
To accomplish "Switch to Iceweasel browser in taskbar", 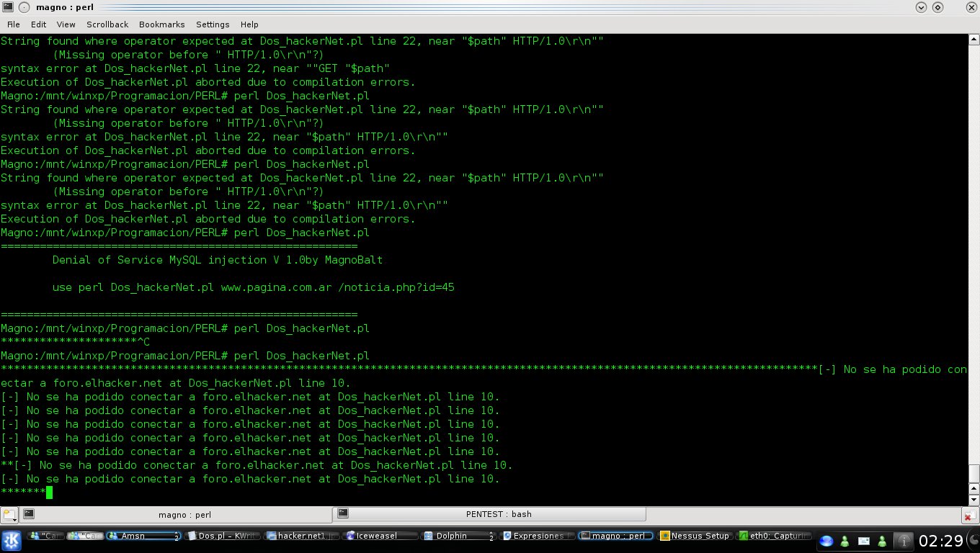I will click(x=381, y=536).
